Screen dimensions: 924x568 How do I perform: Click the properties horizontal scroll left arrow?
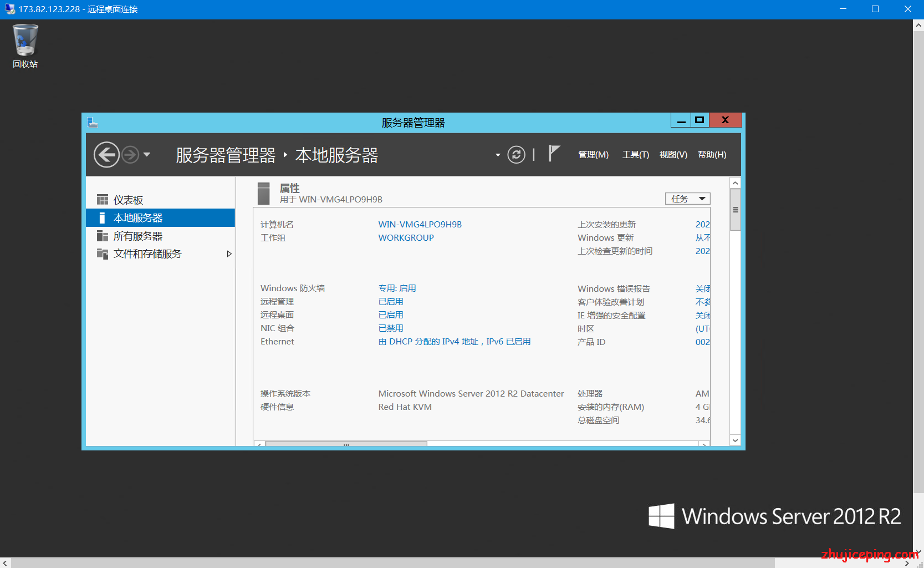(x=259, y=444)
